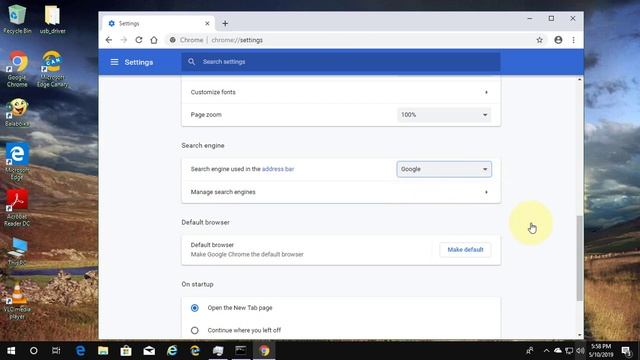
Task: Click the search magnifier icon
Action: point(191,62)
